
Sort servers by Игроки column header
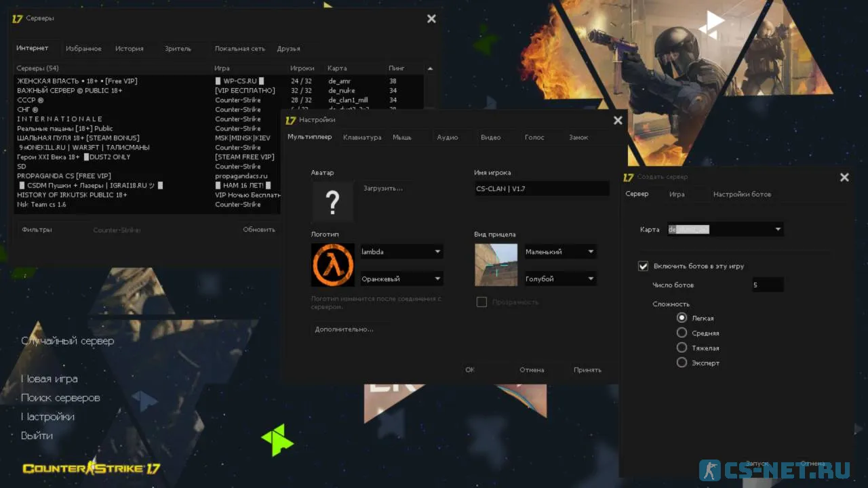[x=302, y=68]
